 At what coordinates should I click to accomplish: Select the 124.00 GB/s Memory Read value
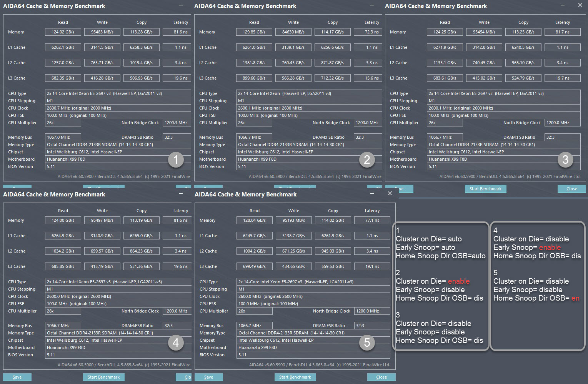pos(63,220)
